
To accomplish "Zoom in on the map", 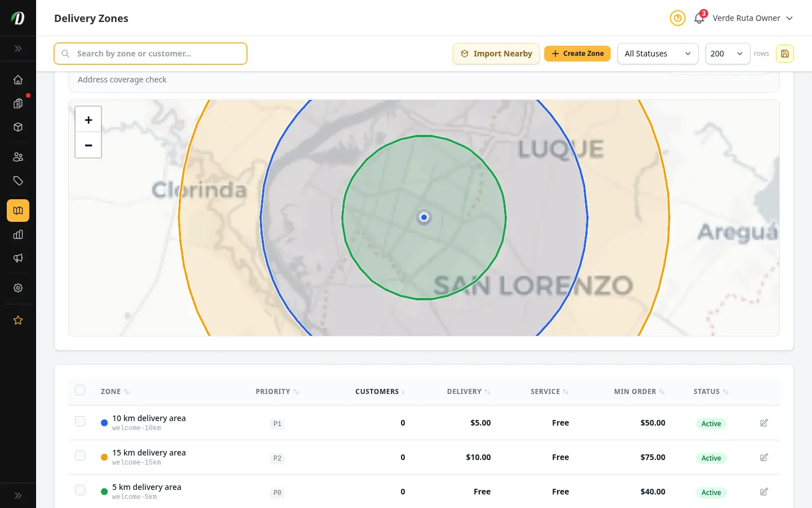I will coord(89,120).
